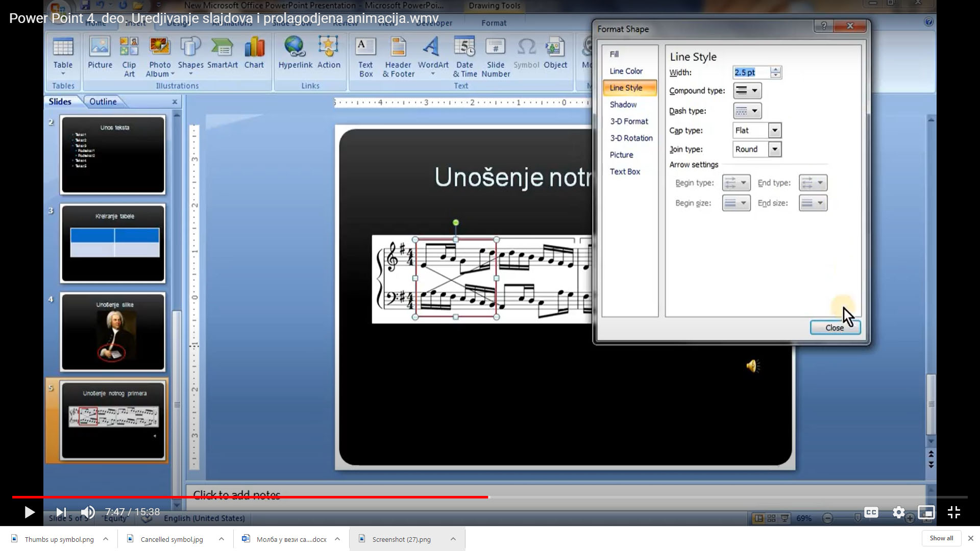Add a Hyperlink
The width and height of the screenshot is (980, 551).
295,53
